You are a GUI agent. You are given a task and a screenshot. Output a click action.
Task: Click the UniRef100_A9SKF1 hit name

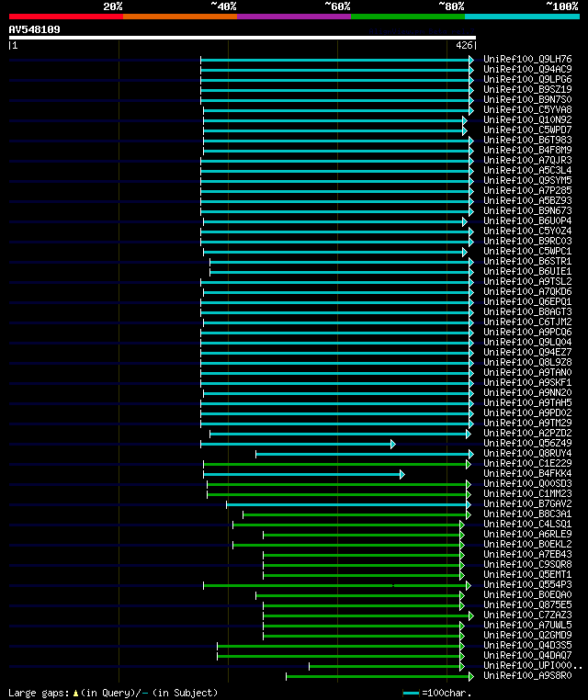pos(527,382)
